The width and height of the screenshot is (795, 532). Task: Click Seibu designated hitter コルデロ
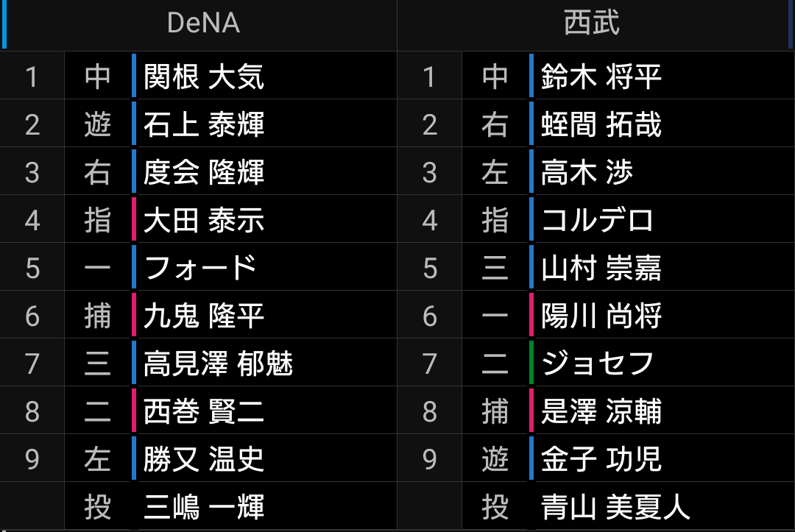click(598, 220)
